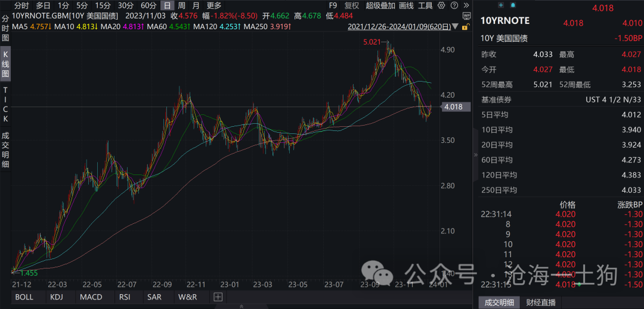Open the help question mark icon
This screenshot has height=309, width=644.
coord(454,5)
